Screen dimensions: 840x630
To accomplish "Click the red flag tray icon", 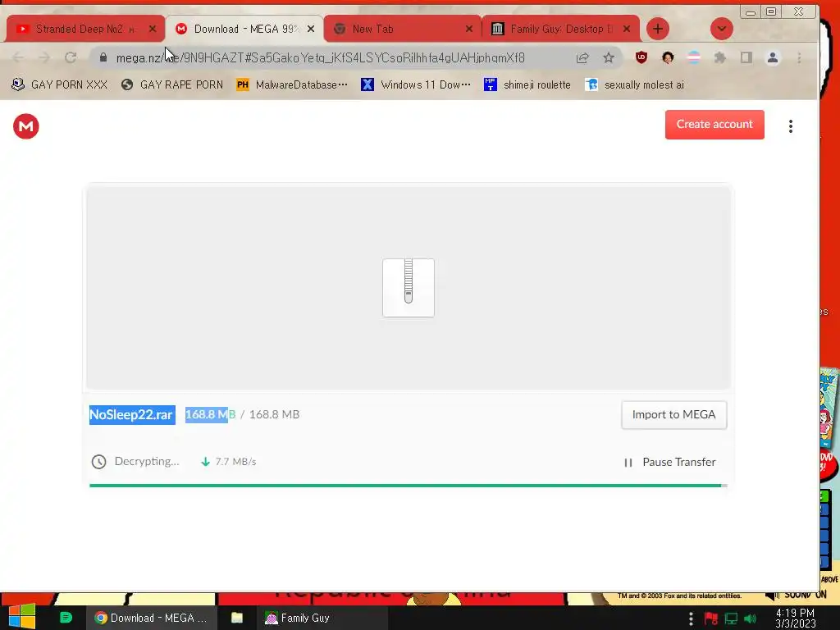I will (711, 619).
